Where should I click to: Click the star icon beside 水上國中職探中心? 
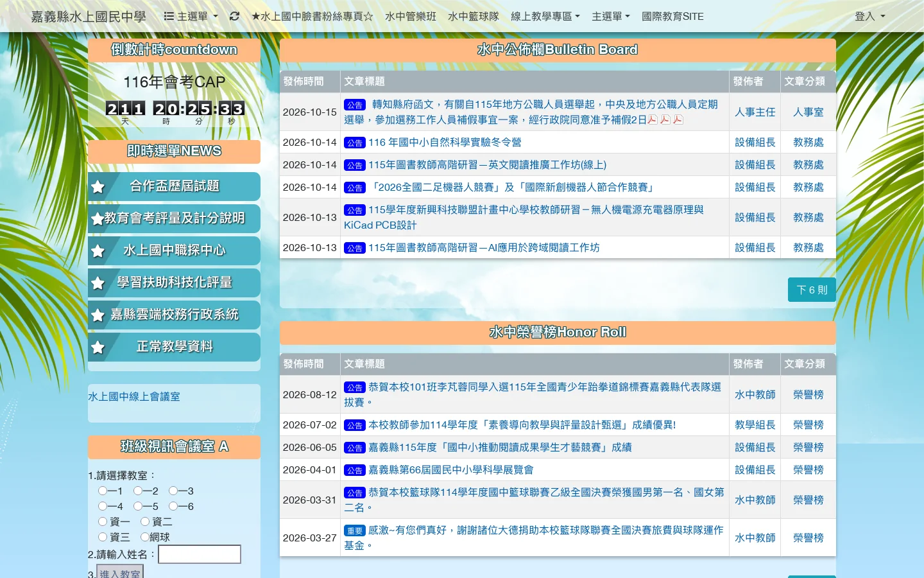click(98, 251)
